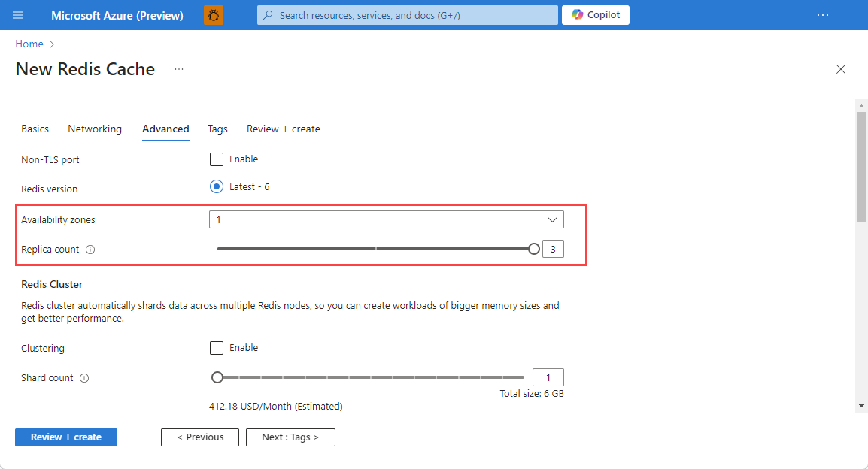Open the Availability zones dropdown

[x=387, y=219]
